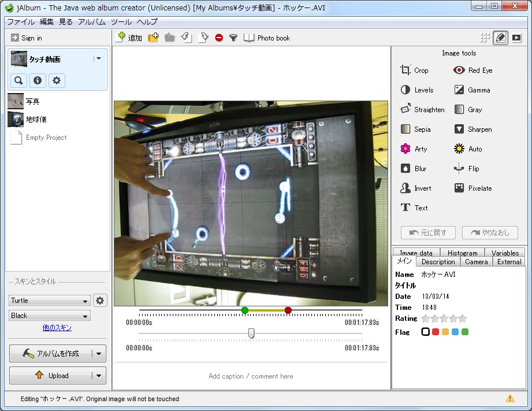
Task: Click the gray folder-up toolbar icon
Action: (170, 38)
